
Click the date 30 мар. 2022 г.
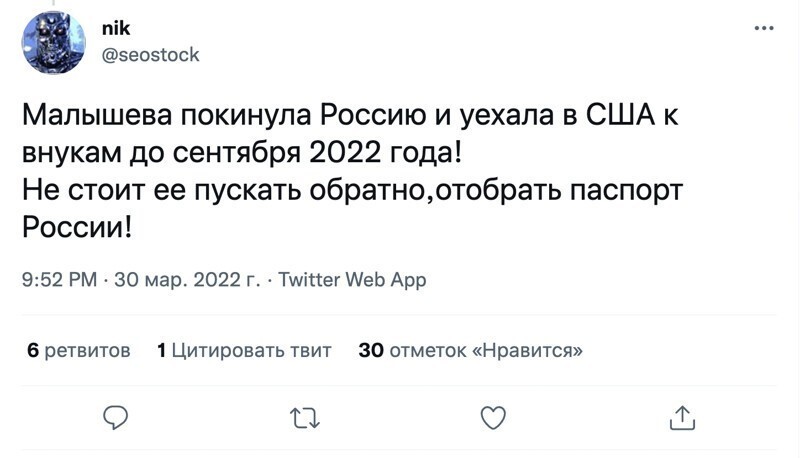(x=185, y=280)
